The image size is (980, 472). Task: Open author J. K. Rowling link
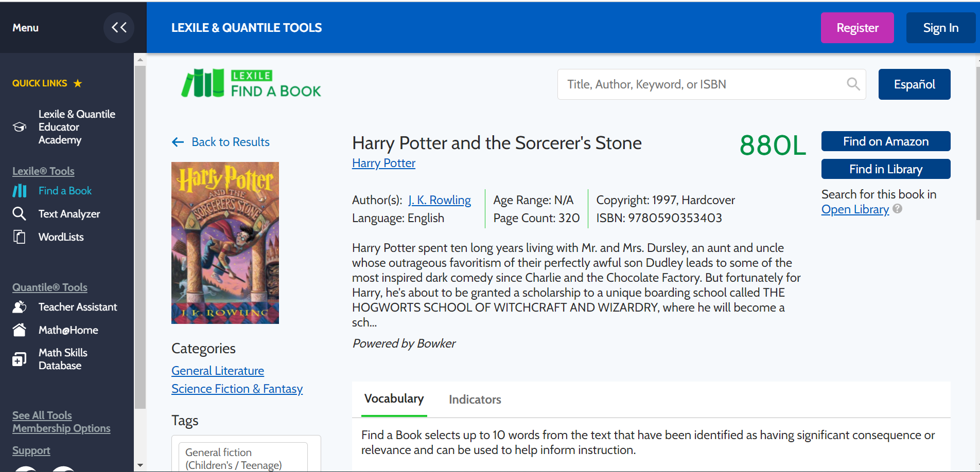[440, 200]
